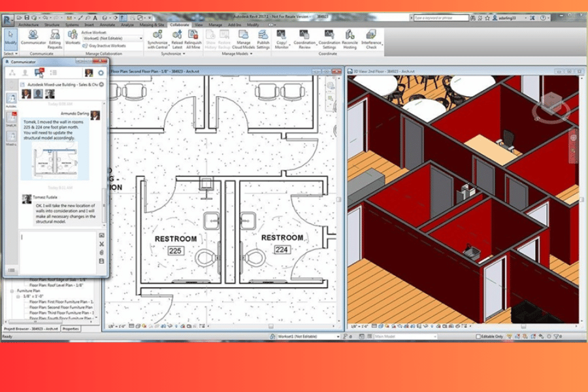Open Communicator settings gear icon
588x392 pixels.
pyautogui.click(x=101, y=73)
